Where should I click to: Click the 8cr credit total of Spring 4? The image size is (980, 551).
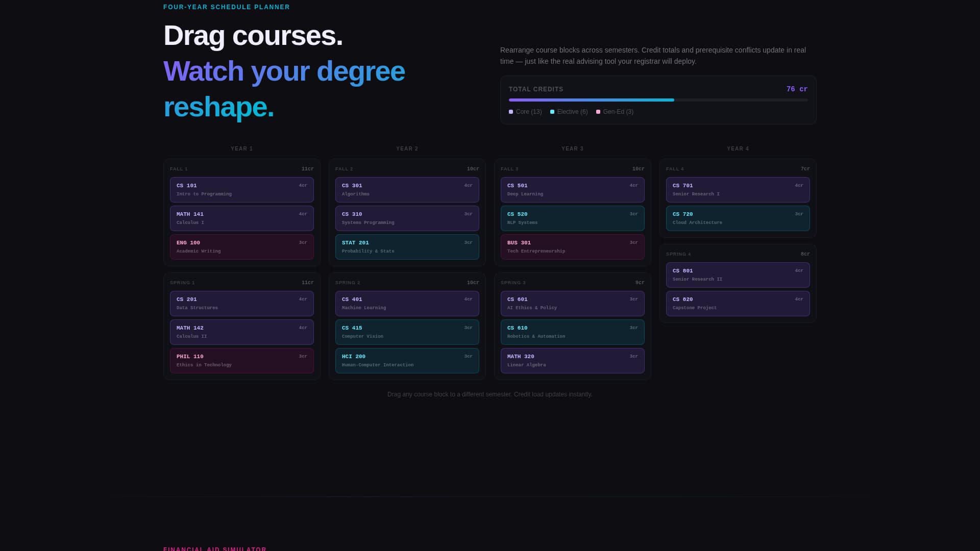[805, 254]
